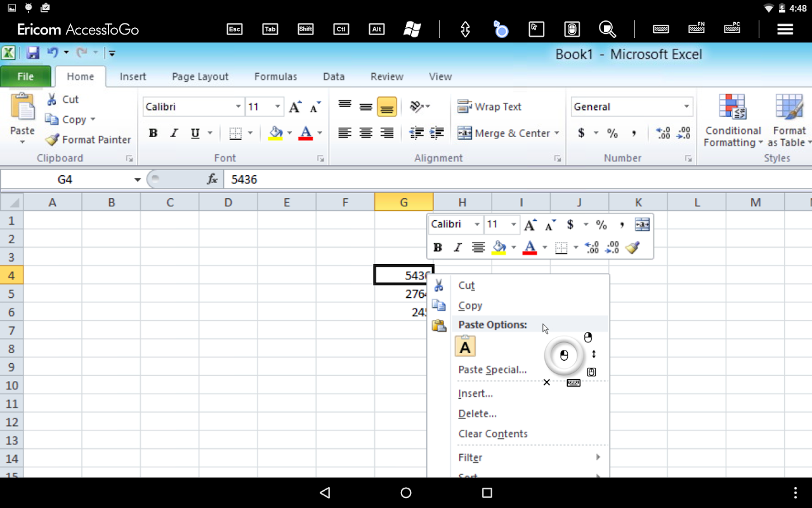
Task: Toggle Underline in the ribbon Font group
Action: pos(195,133)
